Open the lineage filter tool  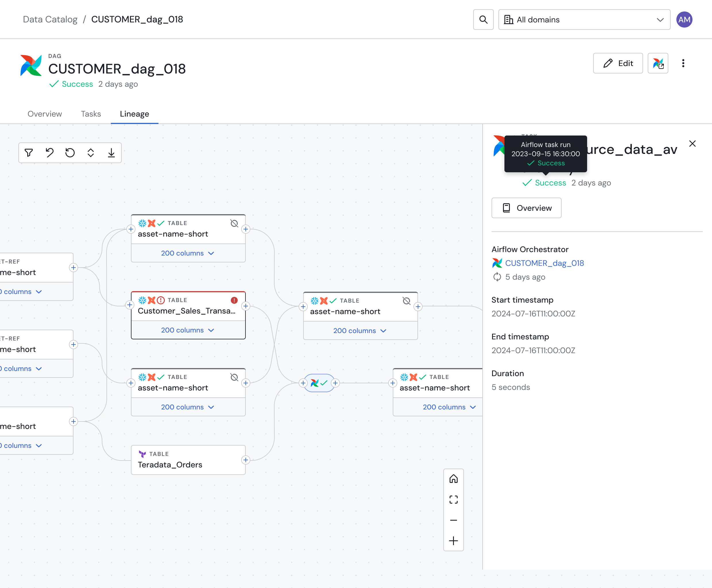tap(29, 153)
